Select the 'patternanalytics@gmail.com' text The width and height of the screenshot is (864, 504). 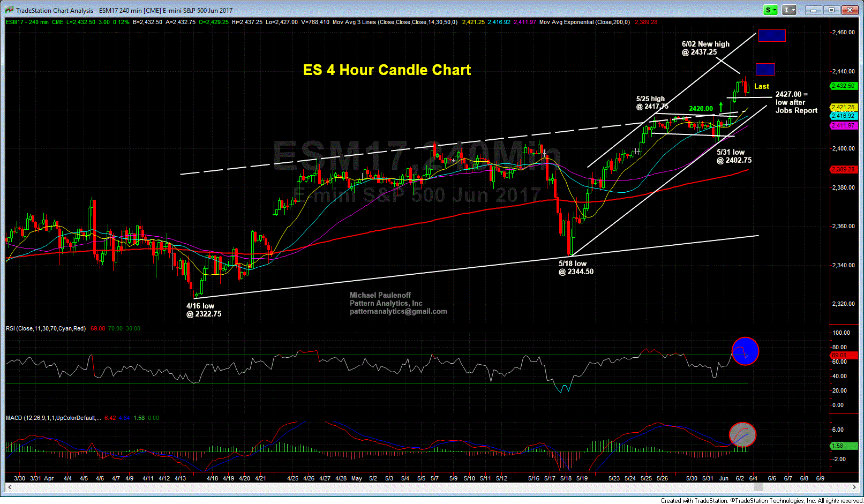[399, 312]
